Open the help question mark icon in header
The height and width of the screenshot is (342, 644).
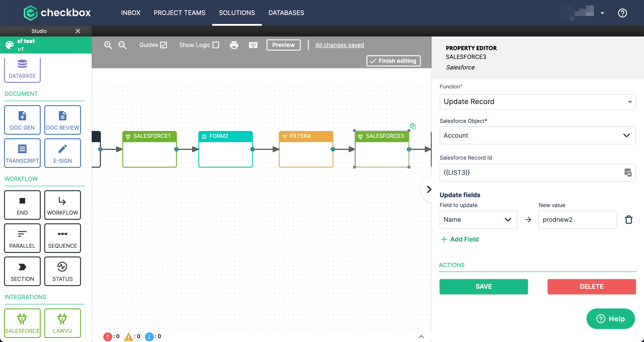[x=622, y=13]
